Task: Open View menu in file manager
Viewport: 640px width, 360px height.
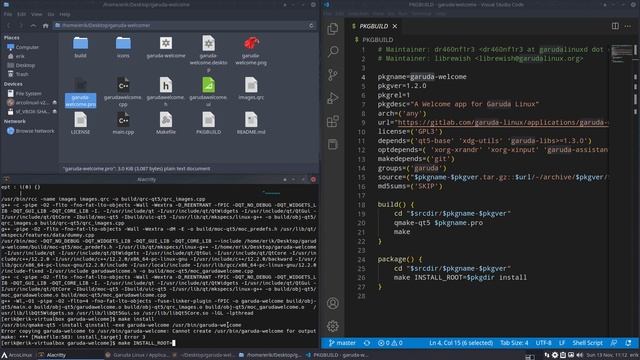Action: click(x=36, y=14)
